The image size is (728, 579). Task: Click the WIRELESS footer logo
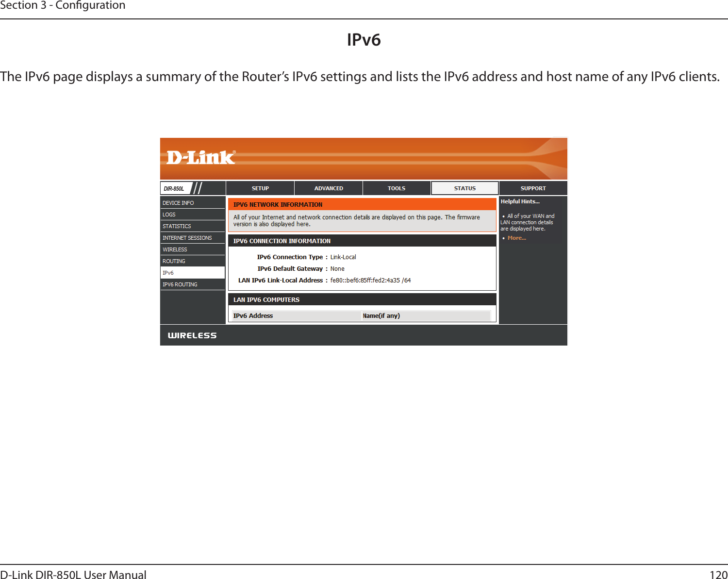point(192,335)
